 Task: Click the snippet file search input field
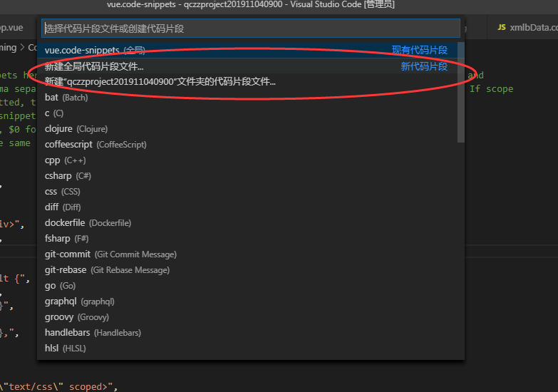[x=251, y=29]
